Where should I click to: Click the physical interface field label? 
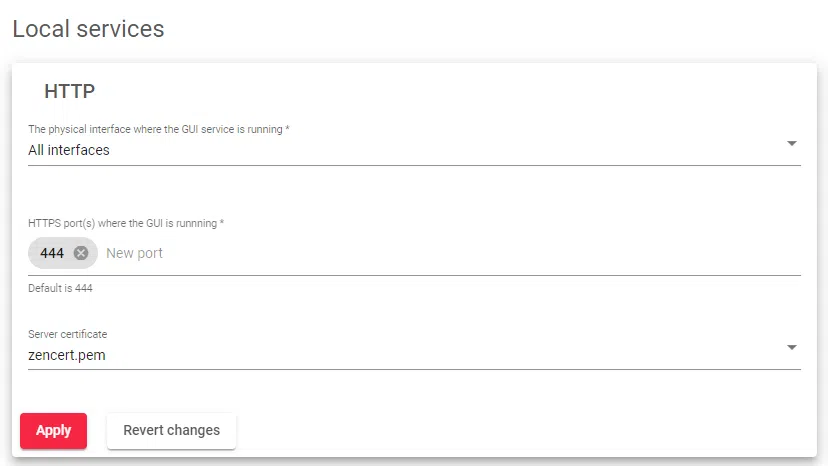pos(155,129)
